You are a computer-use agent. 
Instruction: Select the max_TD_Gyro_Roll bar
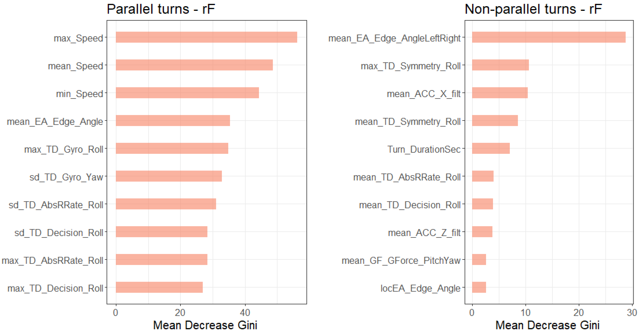[x=172, y=148]
